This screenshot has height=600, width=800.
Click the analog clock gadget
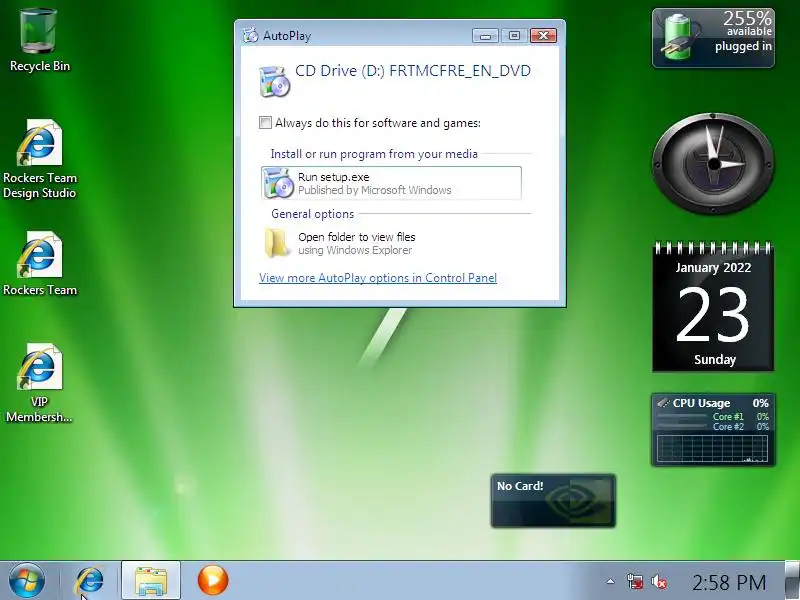713,164
